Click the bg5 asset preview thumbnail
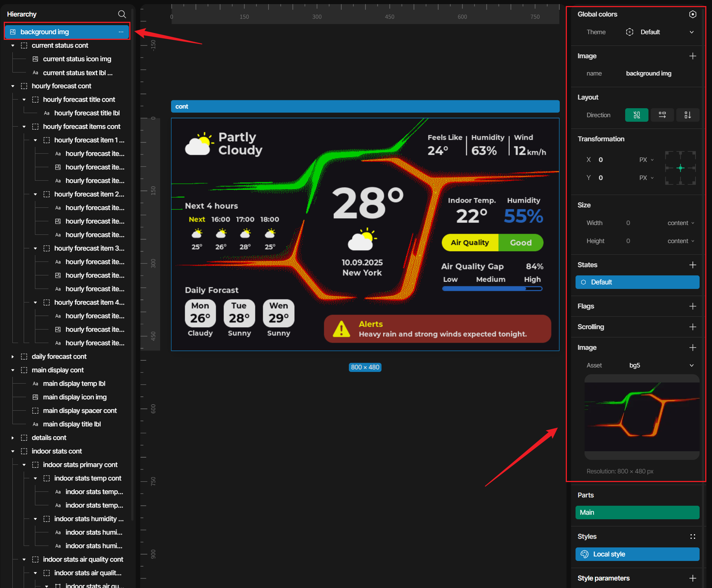Screen dimensions: 712x588 [642, 417]
